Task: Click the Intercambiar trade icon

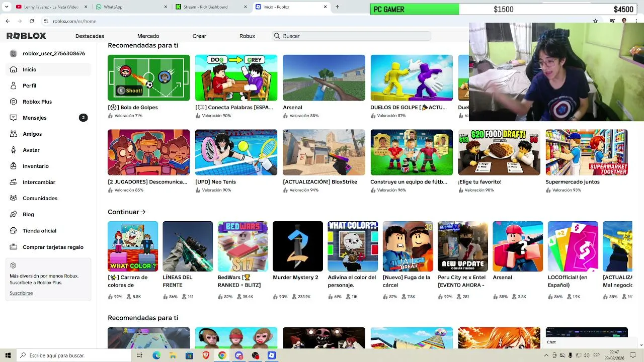Action: 13,182
